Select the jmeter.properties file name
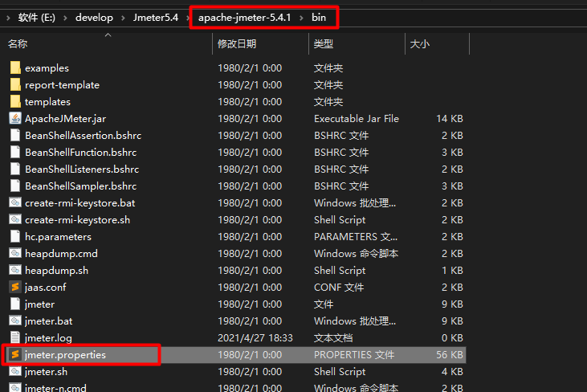This screenshot has width=587, height=392. click(x=65, y=354)
